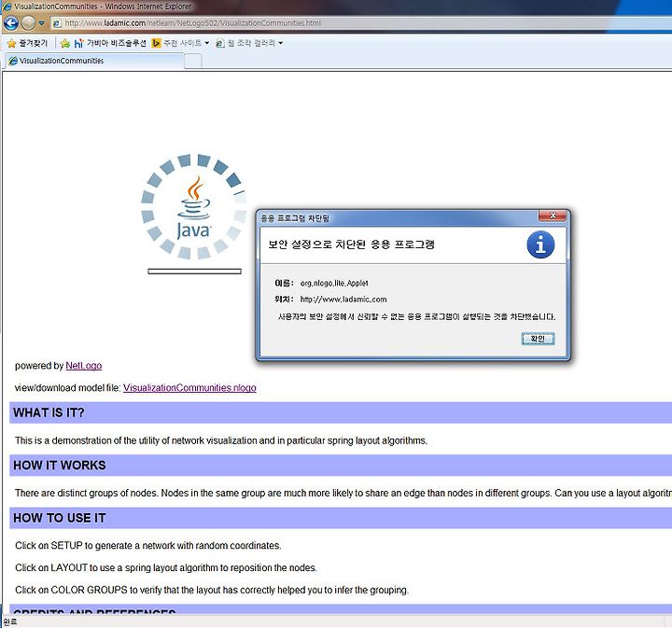Click the blue information icon in dialog
The image size is (672, 628).
(x=540, y=244)
